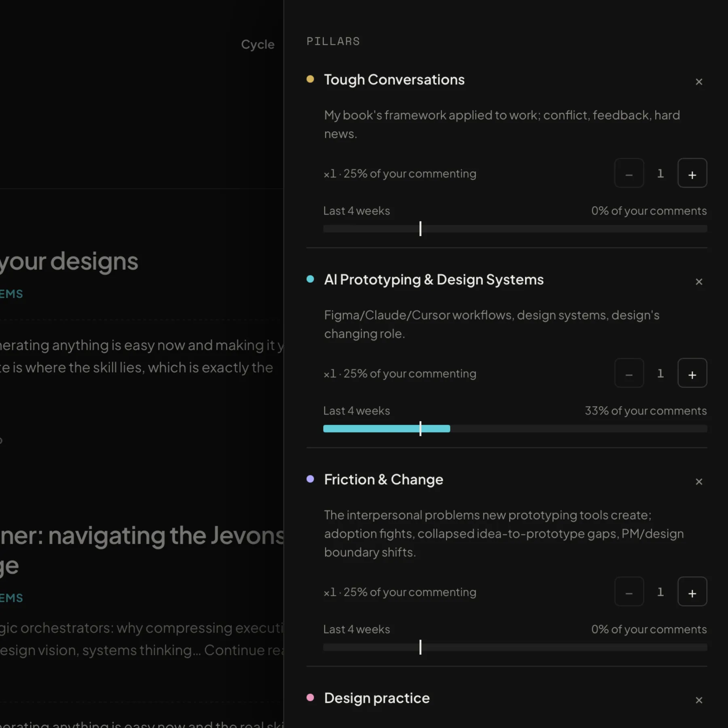Select the AI Prototyping & Design Systems title

[x=434, y=279]
